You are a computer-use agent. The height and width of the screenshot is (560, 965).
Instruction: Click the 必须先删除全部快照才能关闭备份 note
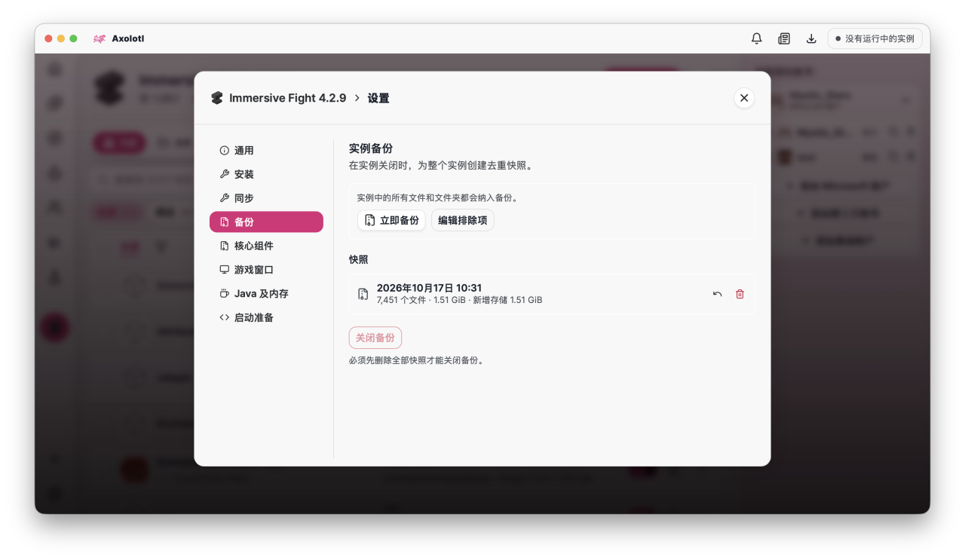[x=417, y=360]
